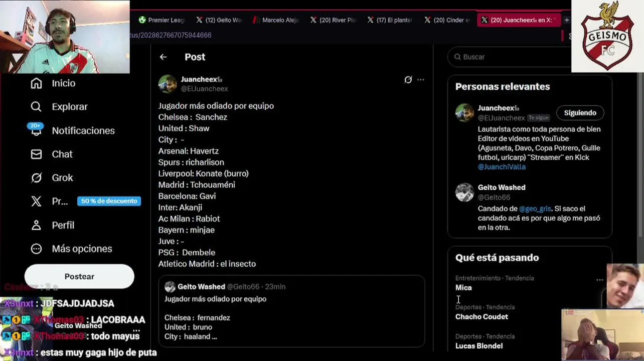
Task: Click the 'PSG : Dembele' line
Action: pos(187,253)
